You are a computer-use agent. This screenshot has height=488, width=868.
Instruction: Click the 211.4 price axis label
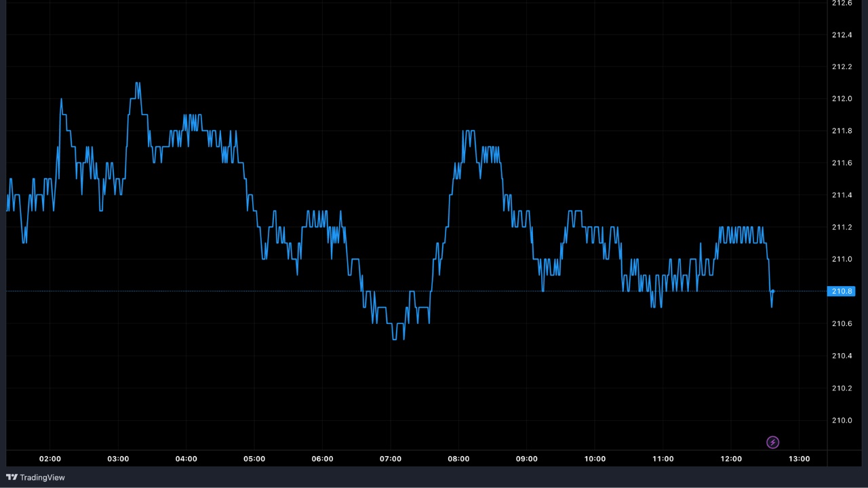(x=842, y=195)
